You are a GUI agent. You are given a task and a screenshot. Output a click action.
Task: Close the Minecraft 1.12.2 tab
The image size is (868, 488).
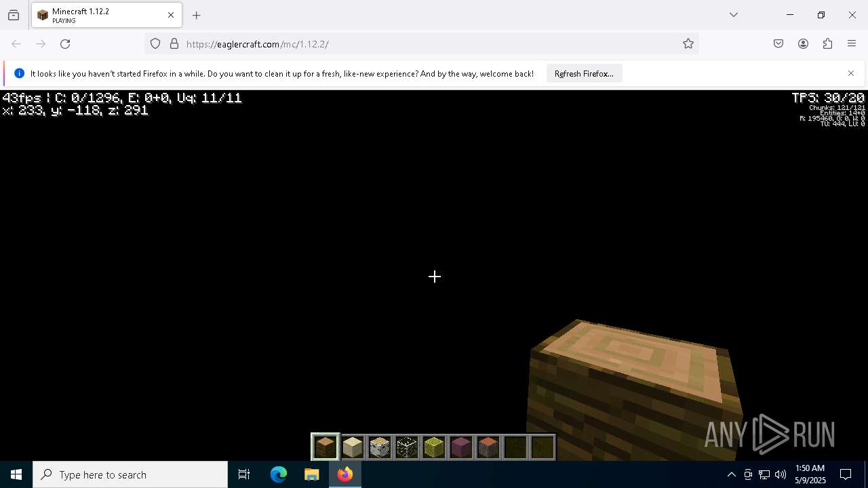171,15
